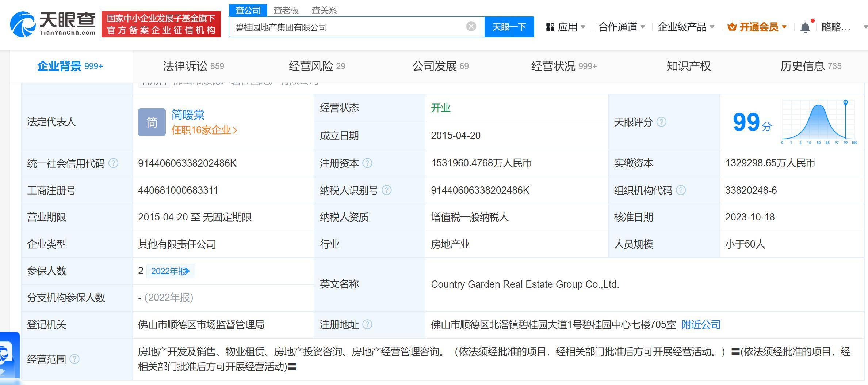
Task: Click establishment date 2015-04-20
Action: click(x=456, y=136)
